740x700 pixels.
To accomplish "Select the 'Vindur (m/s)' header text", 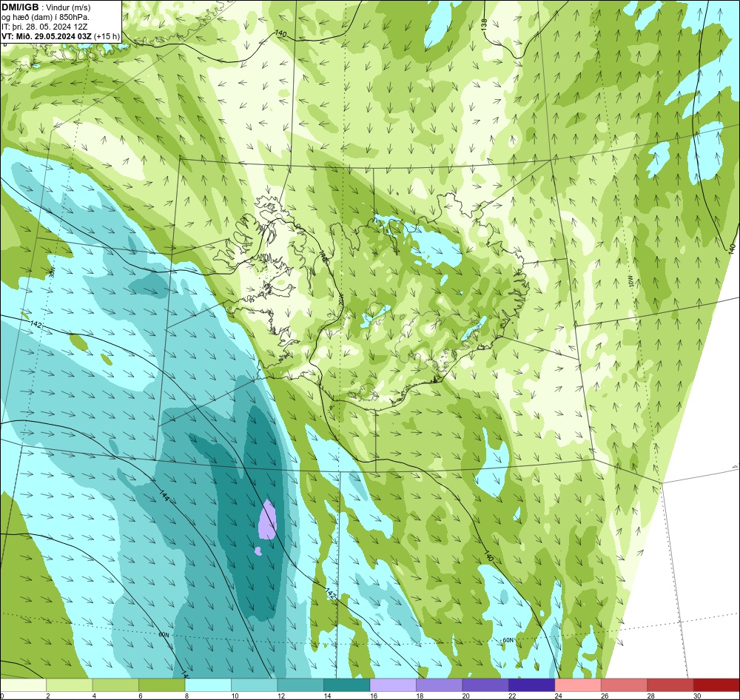I will (x=68, y=7).
